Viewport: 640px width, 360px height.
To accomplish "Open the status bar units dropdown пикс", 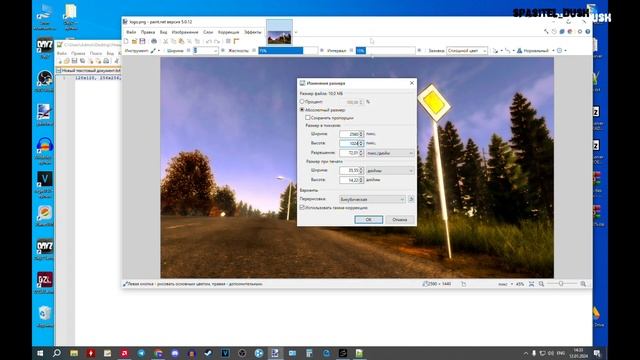I will pos(506,284).
